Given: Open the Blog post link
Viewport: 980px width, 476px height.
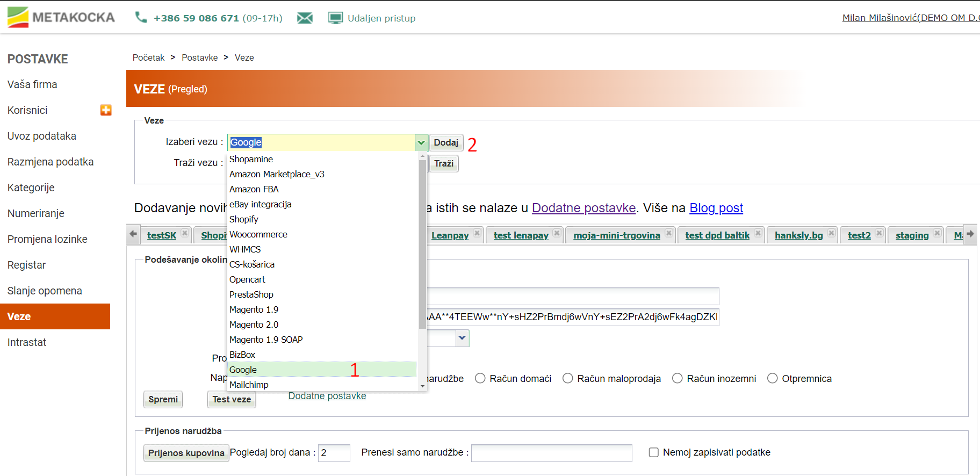Looking at the screenshot, I should coord(716,208).
